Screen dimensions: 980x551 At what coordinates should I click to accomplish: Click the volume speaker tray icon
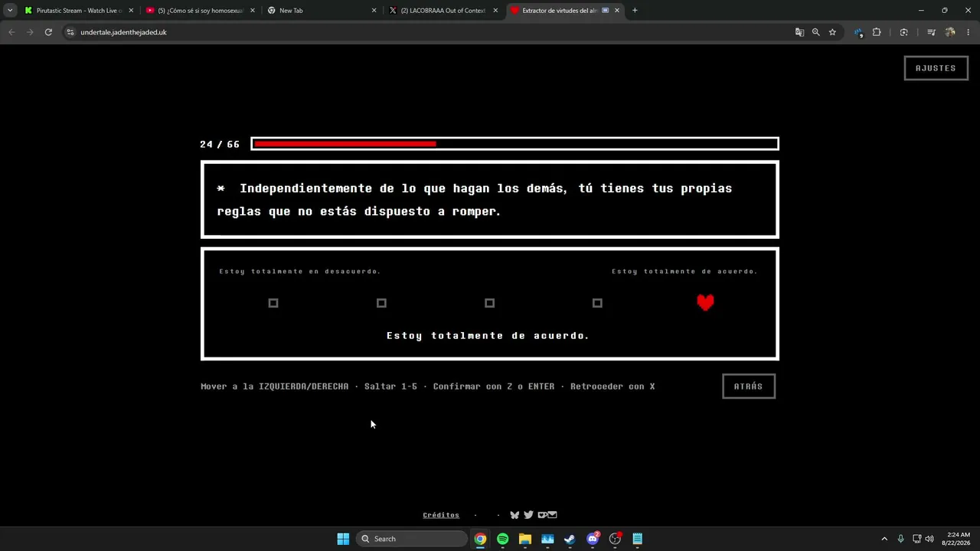point(929,539)
